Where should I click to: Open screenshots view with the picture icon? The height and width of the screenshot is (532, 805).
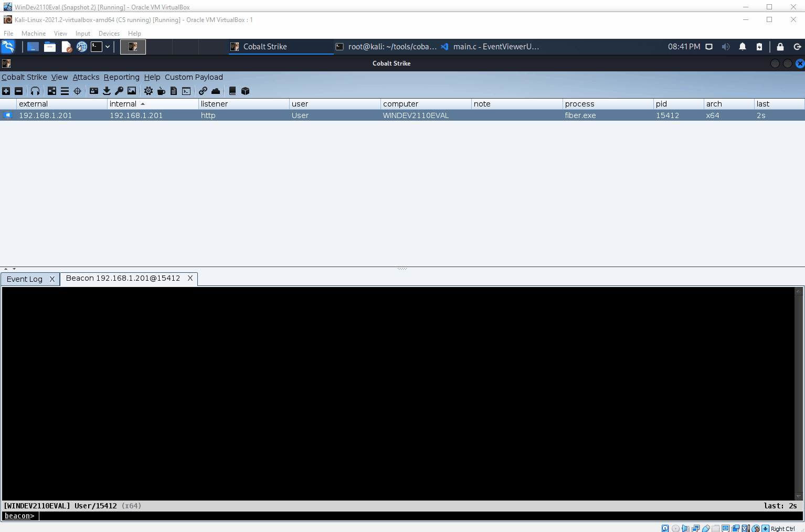pyautogui.click(x=132, y=91)
